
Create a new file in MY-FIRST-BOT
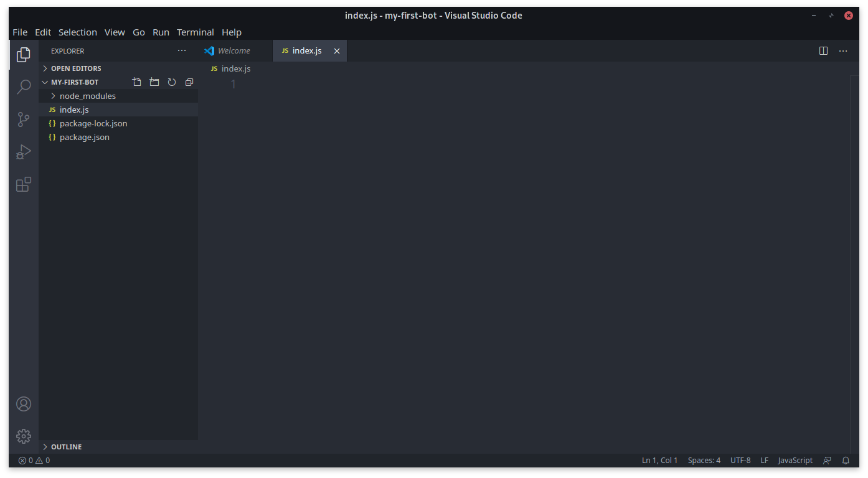pos(137,82)
